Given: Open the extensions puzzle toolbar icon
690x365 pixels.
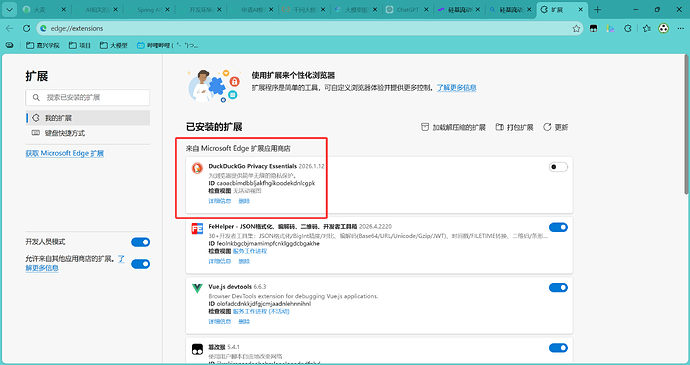Looking at the screenshot, I should 628,28.
